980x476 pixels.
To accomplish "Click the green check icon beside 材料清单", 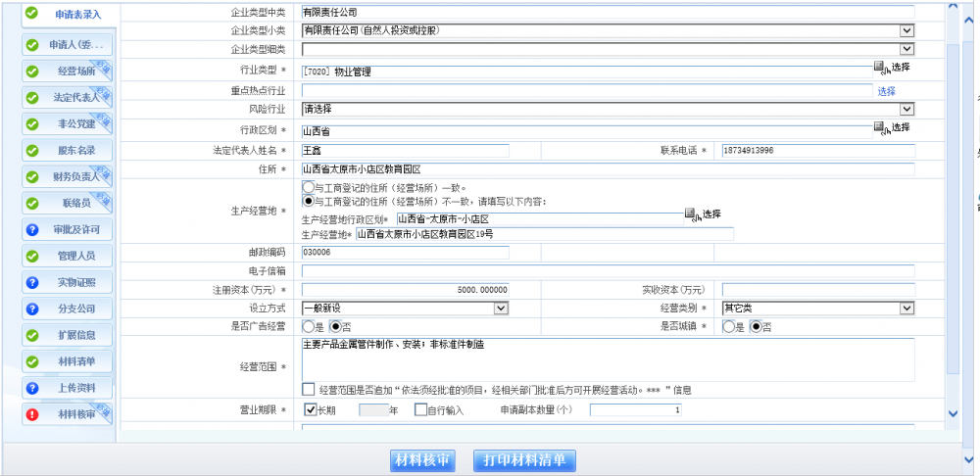I will pyautogui.click(x=32, y=361).
